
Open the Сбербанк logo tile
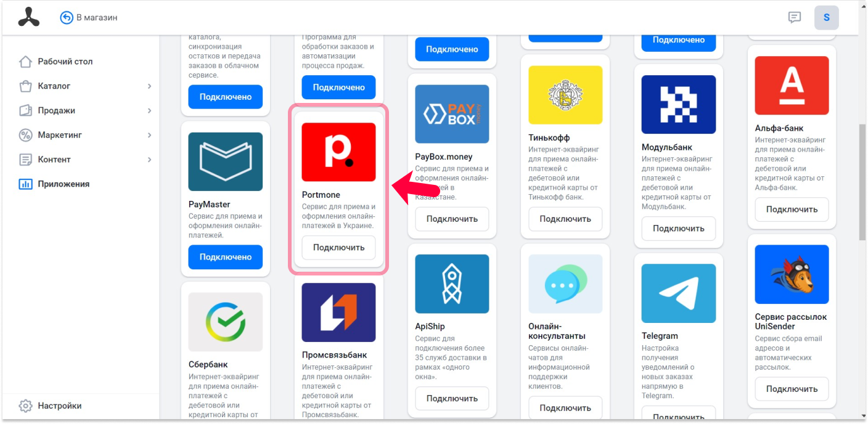226,322
